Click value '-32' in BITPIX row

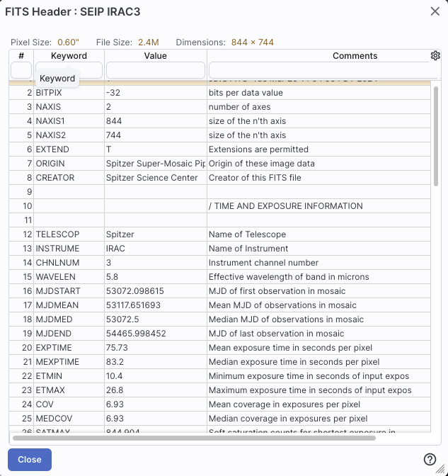click(113, 93)
